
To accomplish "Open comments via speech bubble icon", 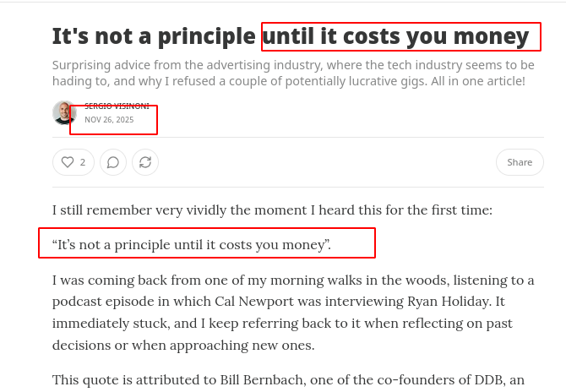I will (113, 162).
